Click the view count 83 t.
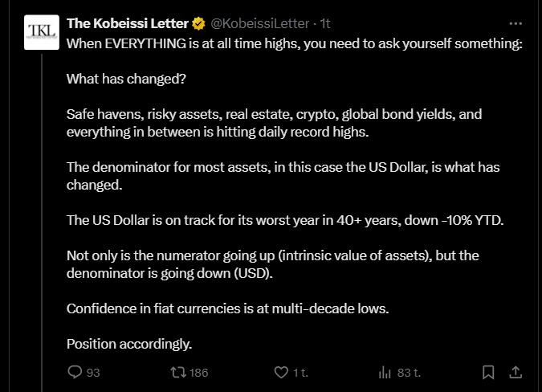 (x=409, y=372)
